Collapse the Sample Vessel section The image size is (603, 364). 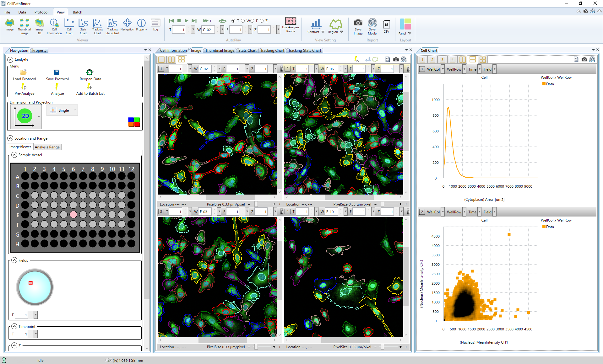[14, 155]
